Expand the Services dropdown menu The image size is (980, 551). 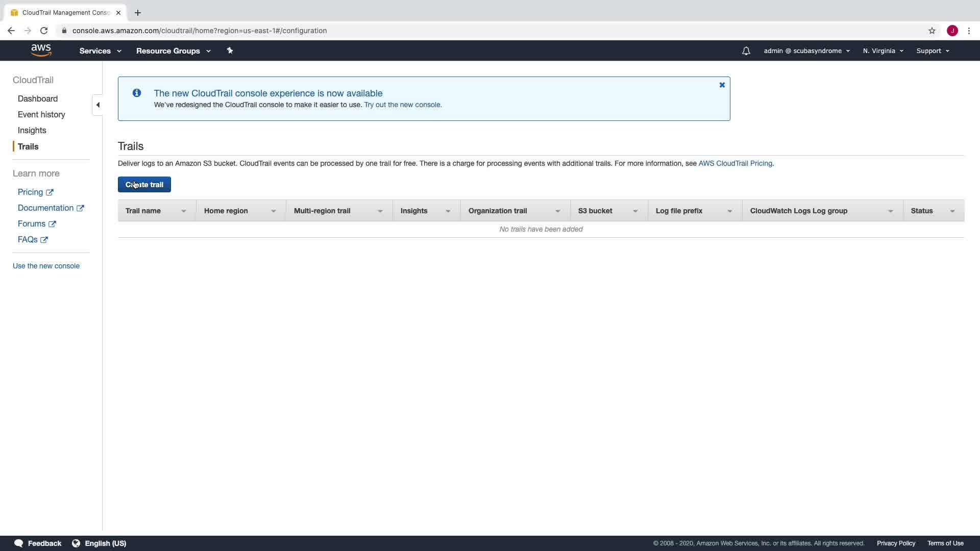(100, 51)
